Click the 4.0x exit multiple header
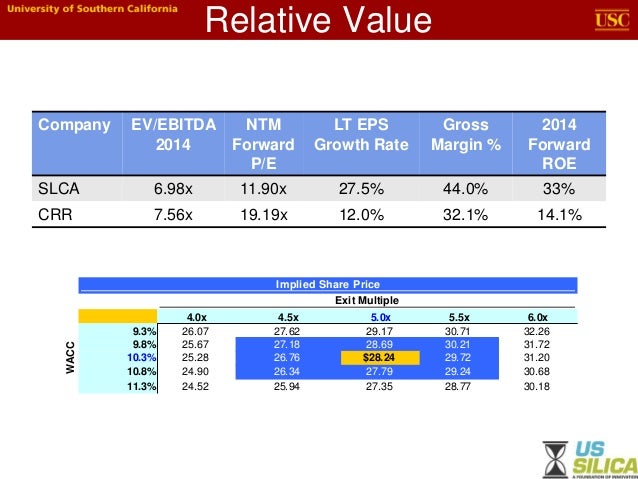The width and height of the screenshot is (638, 479). pos(197,317)
